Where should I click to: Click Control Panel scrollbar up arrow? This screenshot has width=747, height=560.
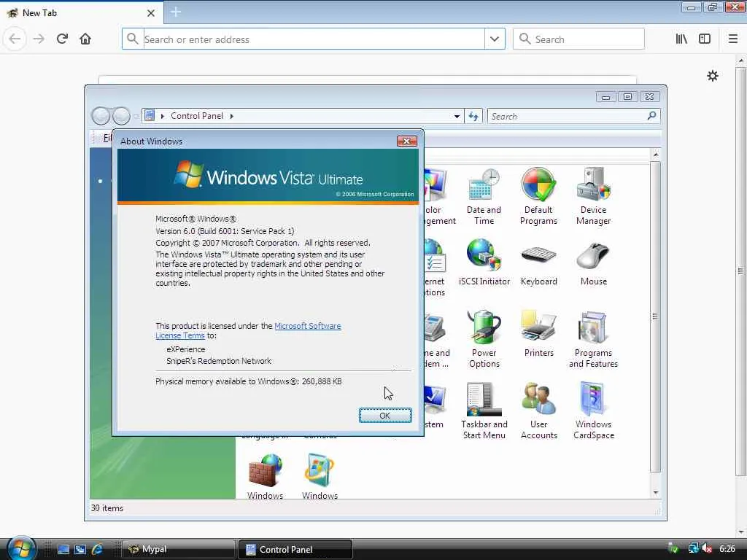[656, 155]
